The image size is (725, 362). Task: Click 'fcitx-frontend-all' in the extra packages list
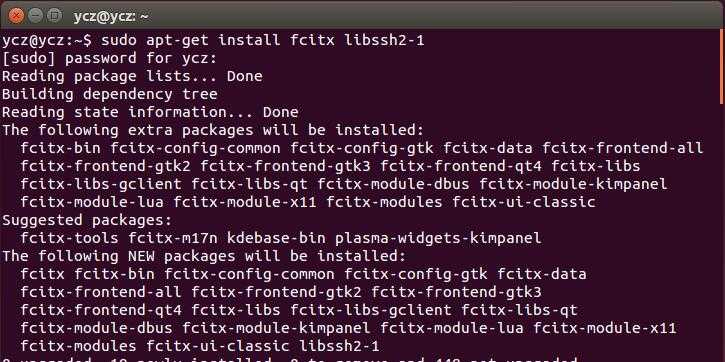[x=623, y=148]
